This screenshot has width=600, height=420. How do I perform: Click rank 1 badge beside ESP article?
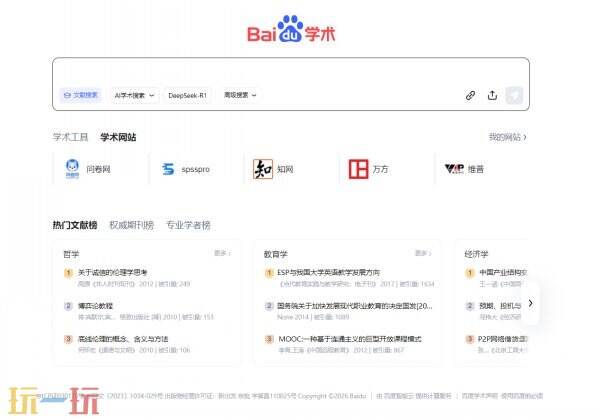269,273
